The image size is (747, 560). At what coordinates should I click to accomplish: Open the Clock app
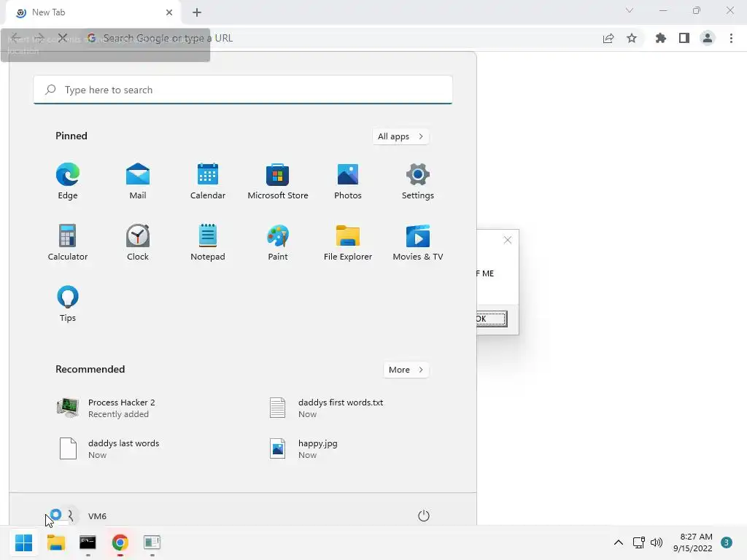[x=138, y=242]
